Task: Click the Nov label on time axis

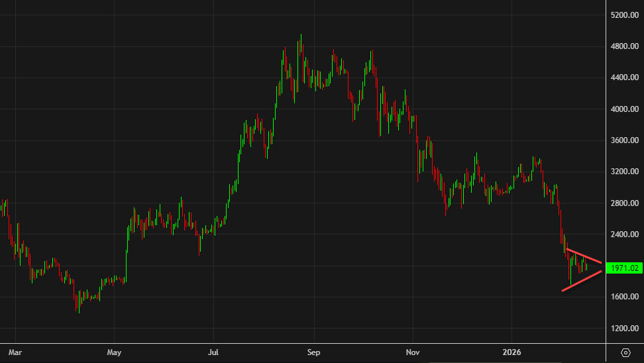Action: click(x=413, y=352)
